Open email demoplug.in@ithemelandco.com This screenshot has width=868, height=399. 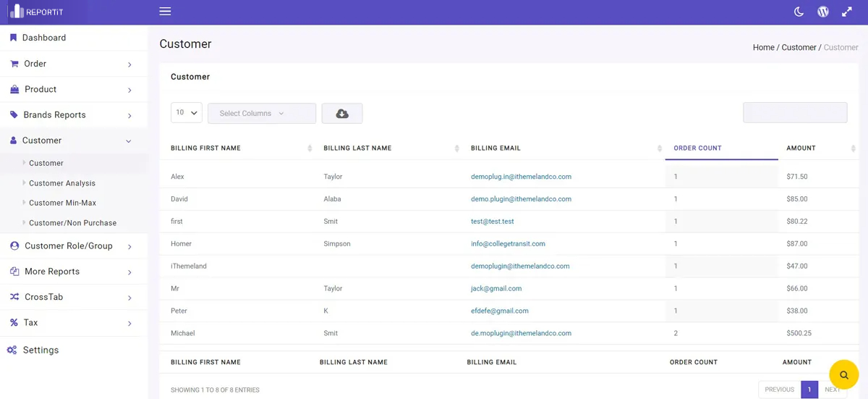(521, 177)
